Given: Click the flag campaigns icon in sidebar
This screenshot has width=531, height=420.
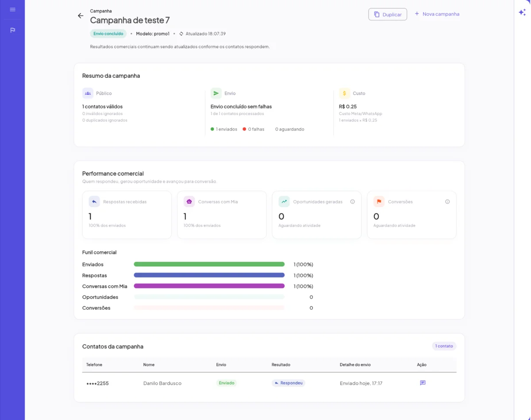Looking at the screenshot, I should [12, 30].
